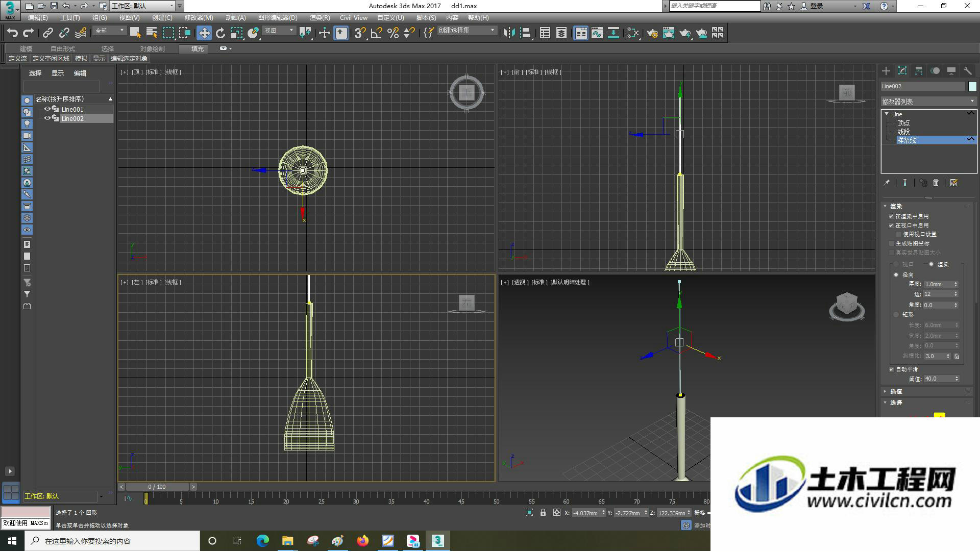Open the '修改器(M)' menu
Viewport: 980px width, 552px height.
(199, 18)
